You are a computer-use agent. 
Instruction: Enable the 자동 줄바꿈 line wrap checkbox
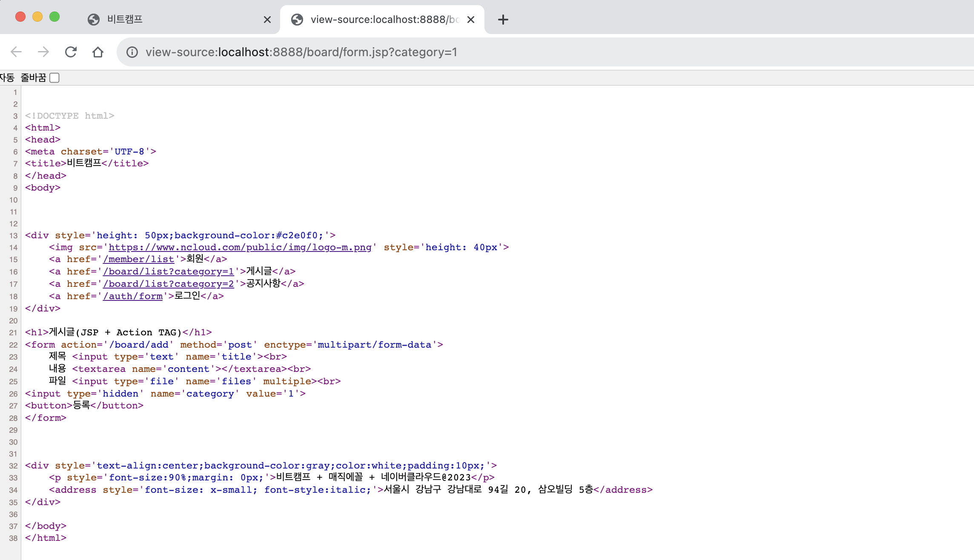click(x=54, y=78)
